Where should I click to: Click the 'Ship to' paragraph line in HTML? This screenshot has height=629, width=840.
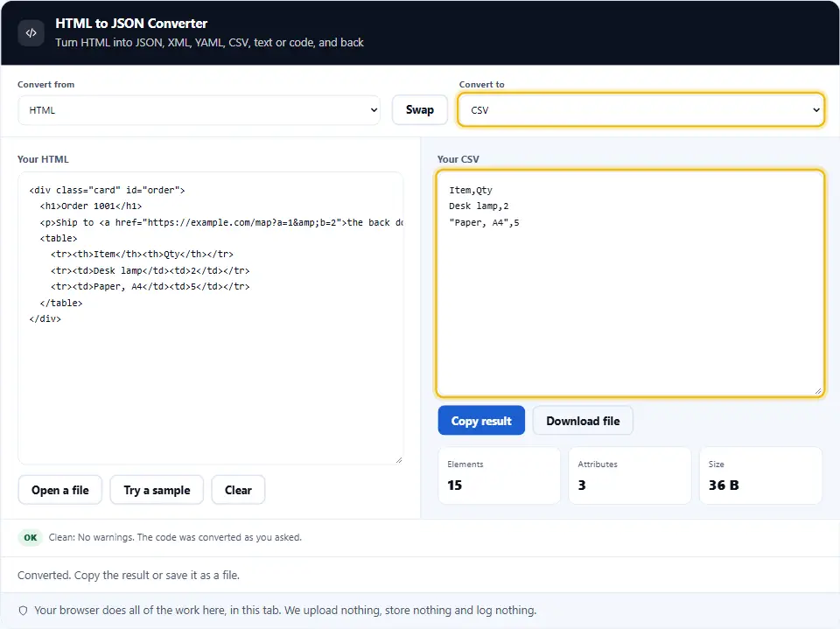click(x=221, y=222)
